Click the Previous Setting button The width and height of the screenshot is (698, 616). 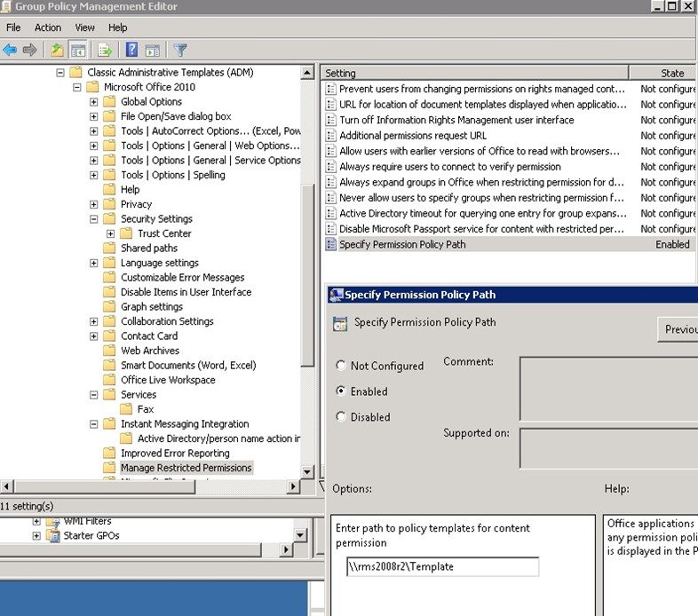pos(679,329)
